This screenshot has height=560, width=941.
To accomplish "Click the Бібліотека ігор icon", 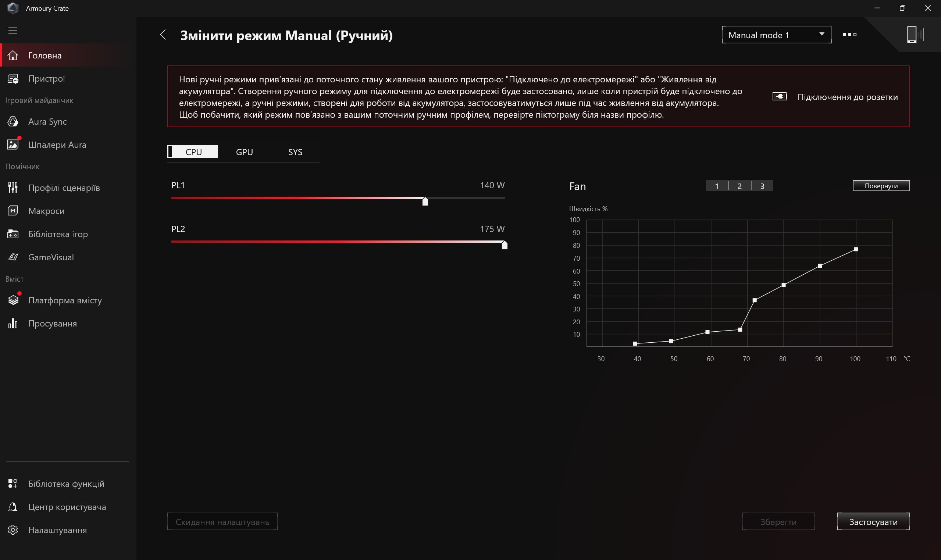I will coord(13,234).
